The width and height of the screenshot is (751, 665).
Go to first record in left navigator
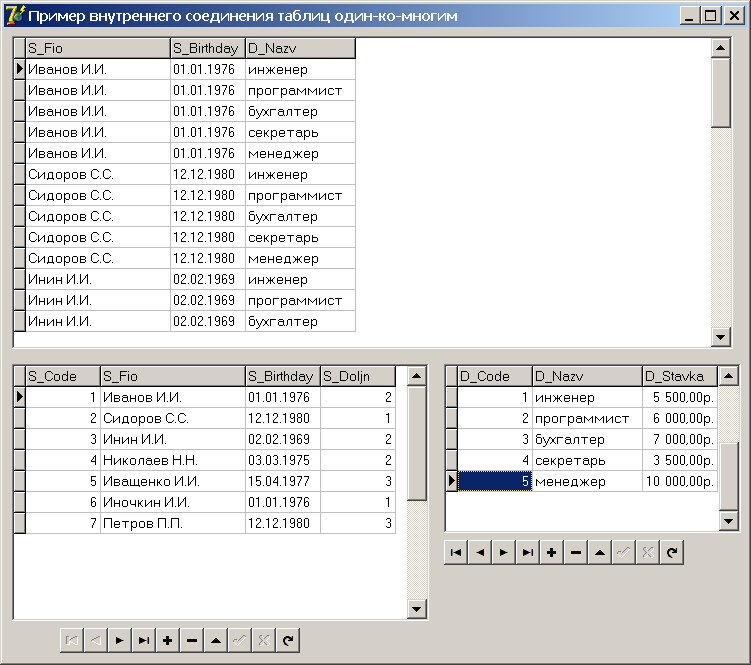[72, 640]
